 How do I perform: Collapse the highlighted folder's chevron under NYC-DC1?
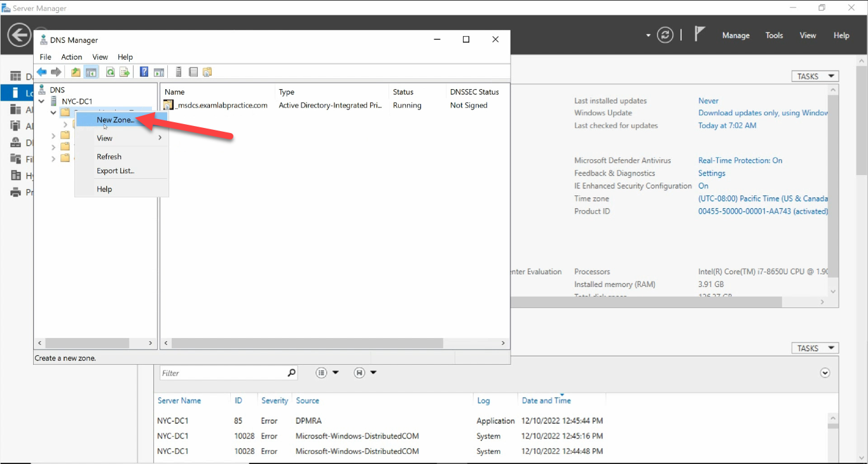point(53,113)
